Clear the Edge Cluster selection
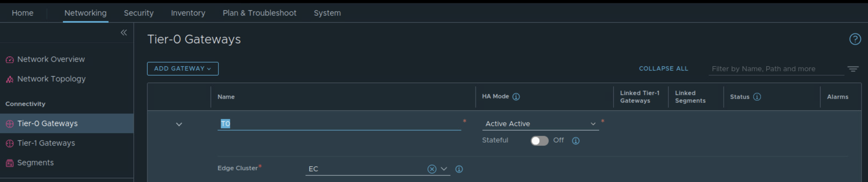868x182 pixels. tap(432, 169)
